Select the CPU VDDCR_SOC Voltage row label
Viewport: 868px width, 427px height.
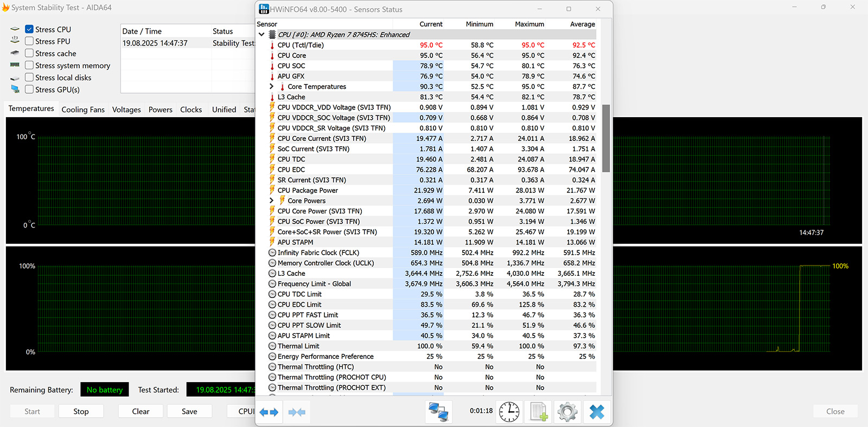[x=334, y=118]
